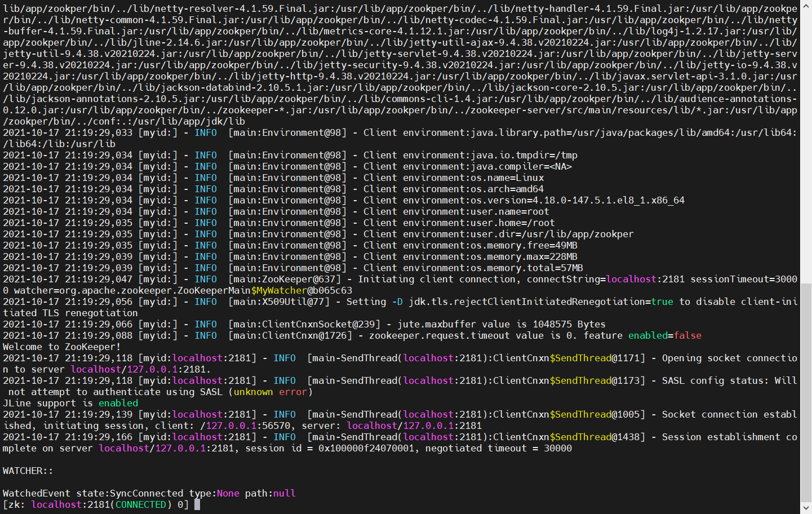Screen dimensions: 812x514
Task: Click 'sessionTimeout=3000' text
Action: (744, 279)
